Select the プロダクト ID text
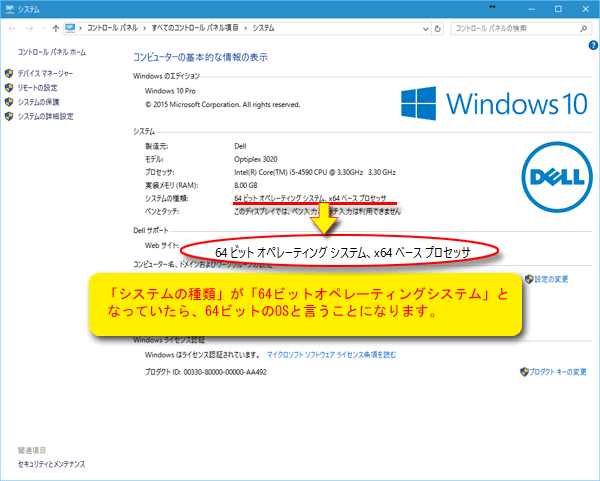Viewport: 600px width, 481px height. 205,372
